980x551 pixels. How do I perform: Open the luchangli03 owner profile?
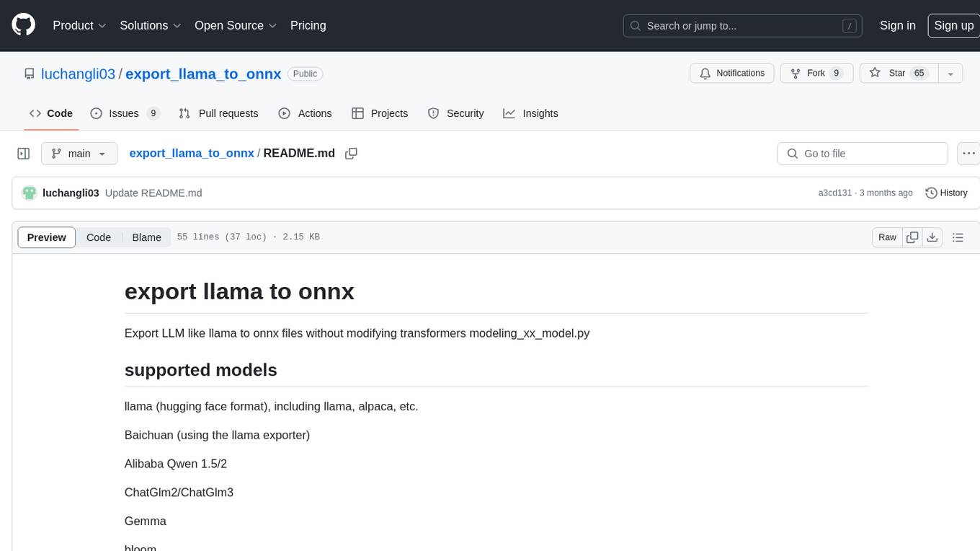tap(78, 74)
